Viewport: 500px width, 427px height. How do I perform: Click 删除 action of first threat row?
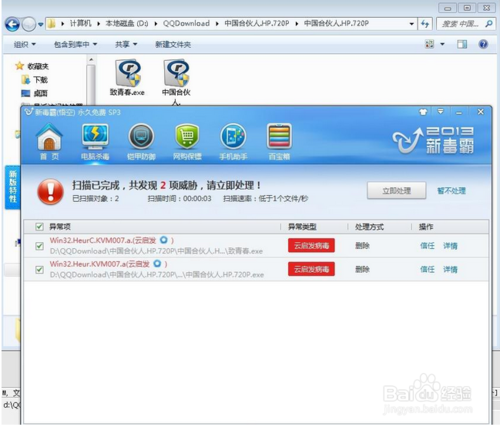pos(362,246)
